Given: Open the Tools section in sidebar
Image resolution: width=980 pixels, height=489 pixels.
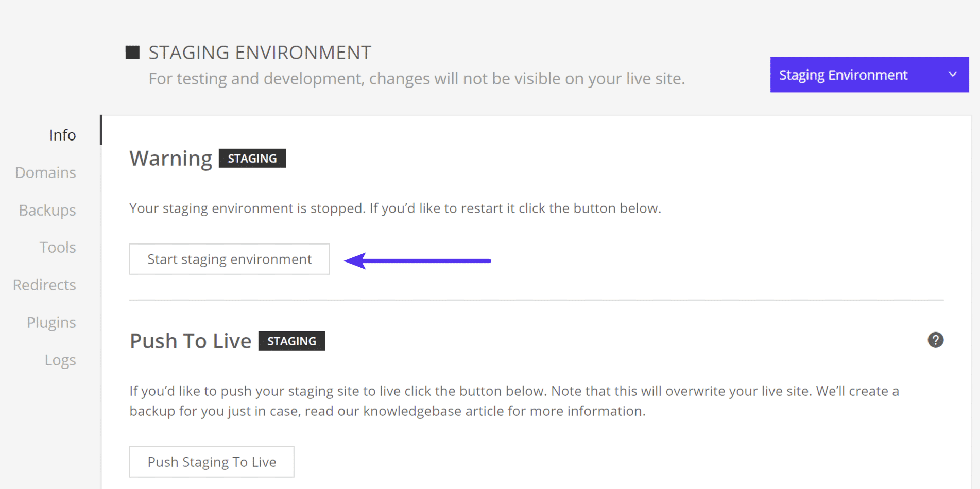Looking at the screenshot, I should pos(58,248).
